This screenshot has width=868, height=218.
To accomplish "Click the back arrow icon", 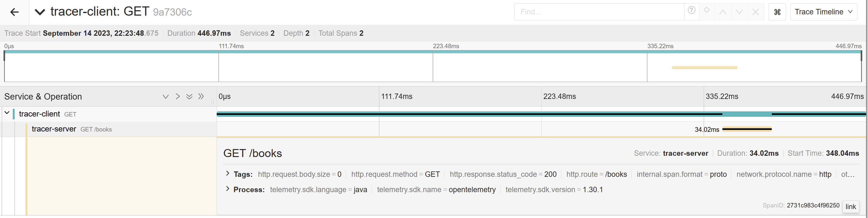I will (14, 12).
